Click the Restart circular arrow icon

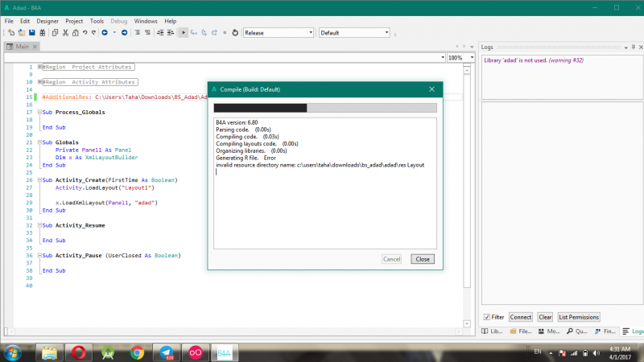tap(234, 33)
